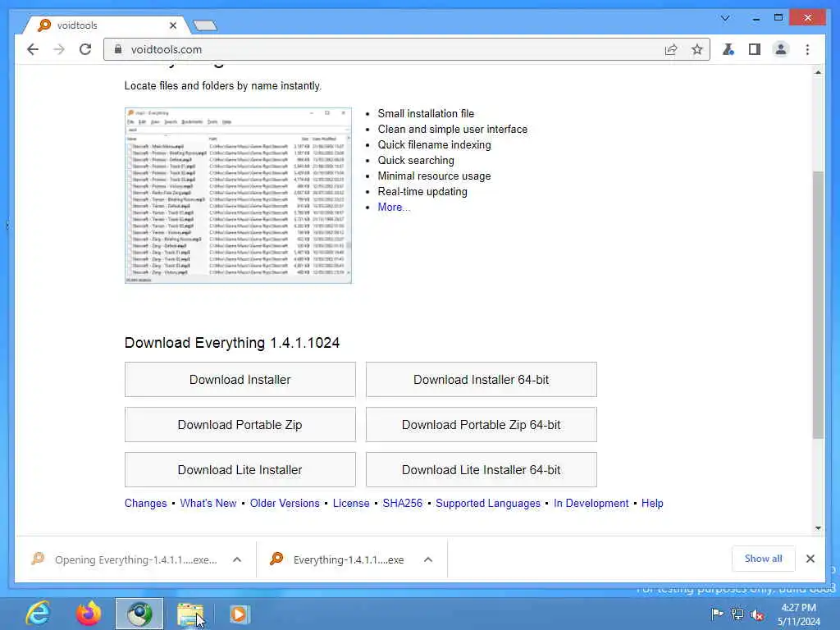The image size is (840, 630).
Task: Click the lock icon in address bar
Action: pos(118,49)
